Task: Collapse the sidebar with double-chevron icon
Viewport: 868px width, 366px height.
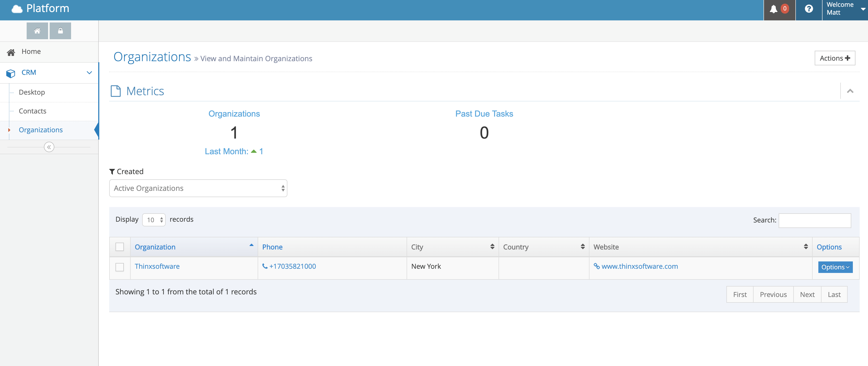Action: tap(49, 147)
